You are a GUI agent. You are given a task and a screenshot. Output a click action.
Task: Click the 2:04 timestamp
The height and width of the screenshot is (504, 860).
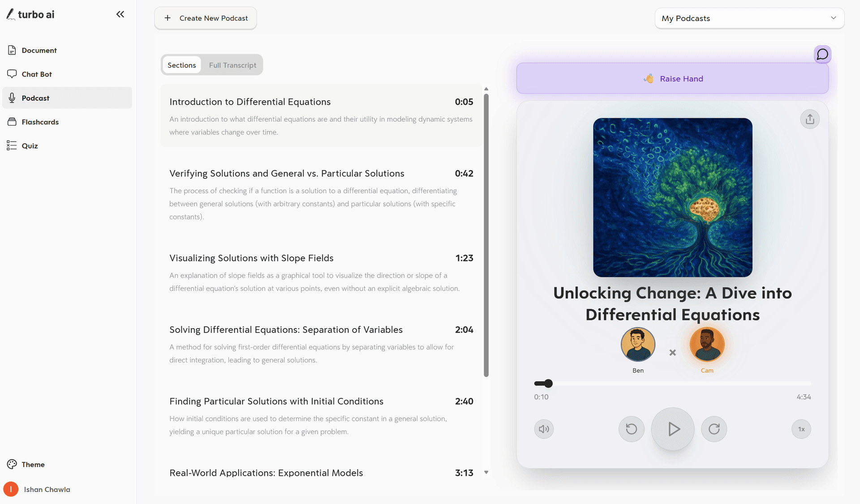[464, 329]
